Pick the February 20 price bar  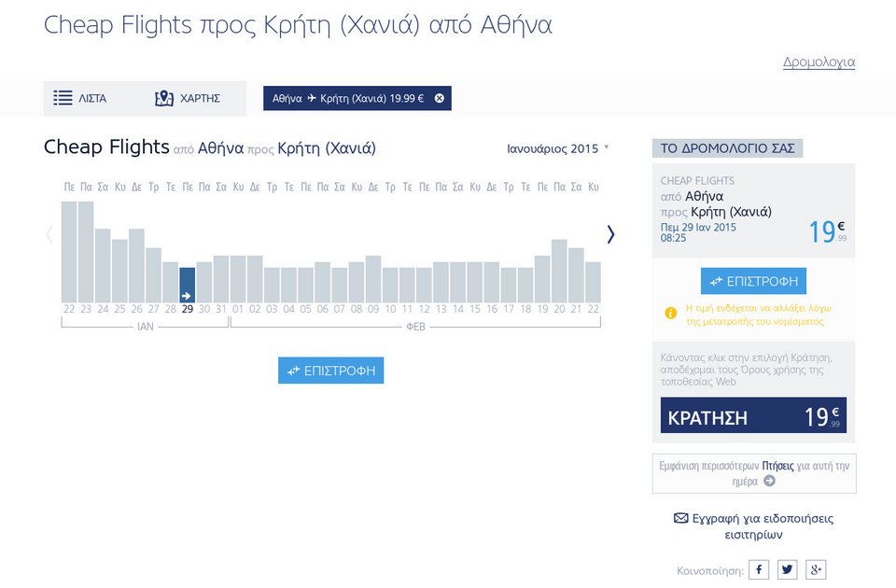pyautogui.click(x=560, y=271)
